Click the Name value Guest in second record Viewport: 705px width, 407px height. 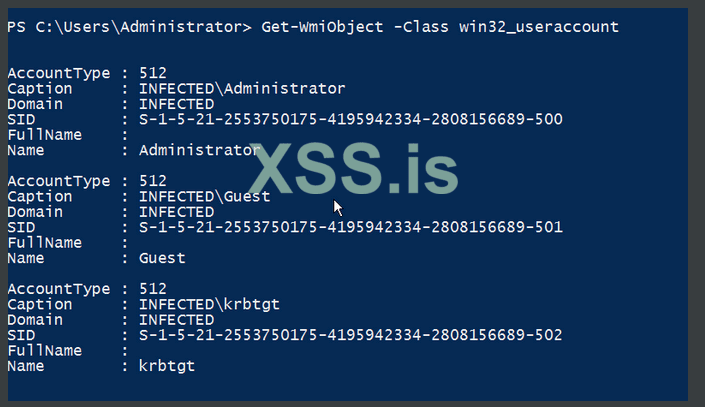pos(162,258)
